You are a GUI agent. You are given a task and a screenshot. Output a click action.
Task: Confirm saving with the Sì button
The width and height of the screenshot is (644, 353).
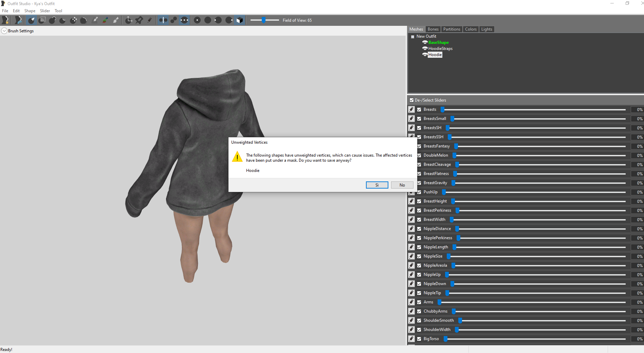tap(377, 185)
